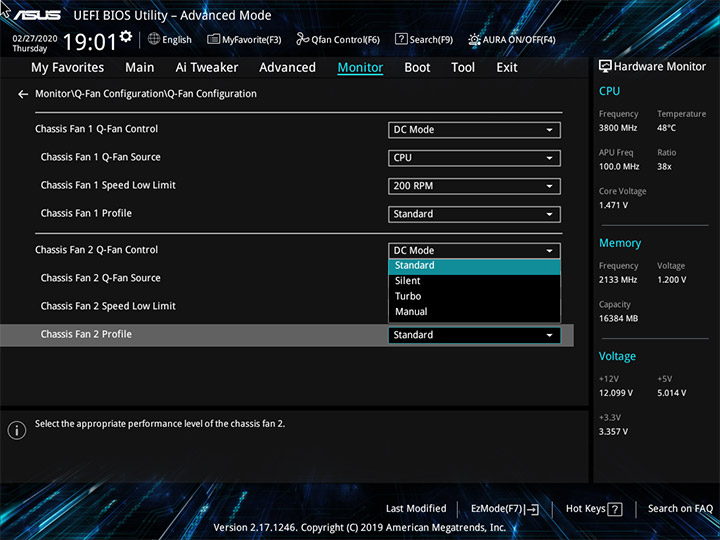Click the Qfan Control fan icon
The height and width of the screenshot is (540, 720).
pyautogui.click(x=303, y=39)
